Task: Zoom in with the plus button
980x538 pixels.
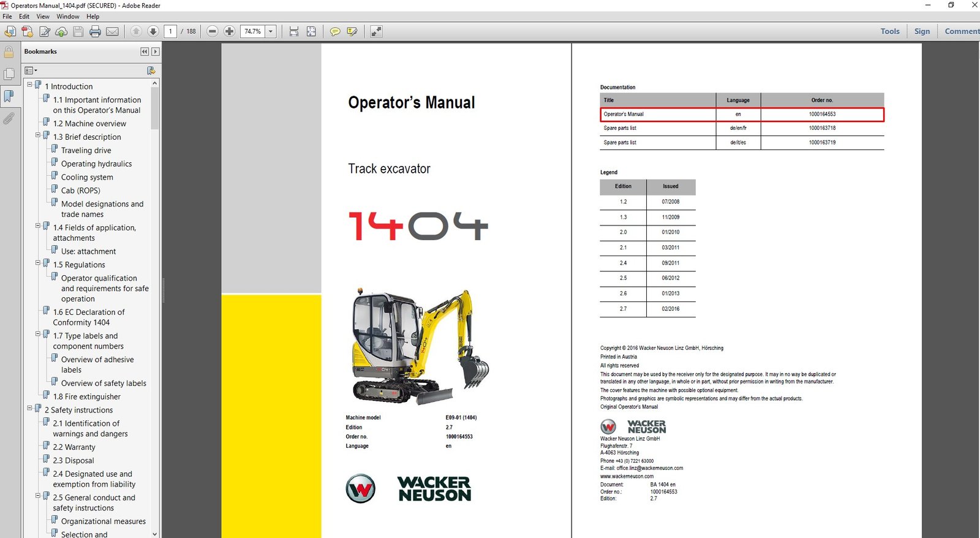Action: (x=229, y=31)
